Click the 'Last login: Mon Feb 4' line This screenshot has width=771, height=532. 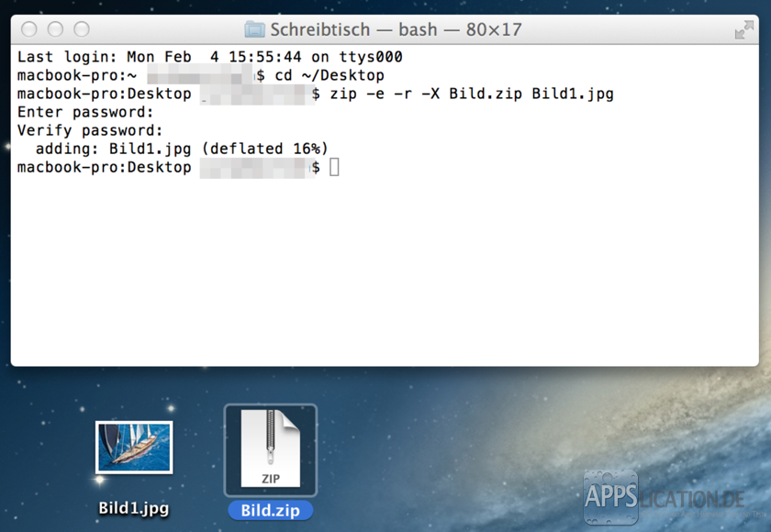click(210, 57)
